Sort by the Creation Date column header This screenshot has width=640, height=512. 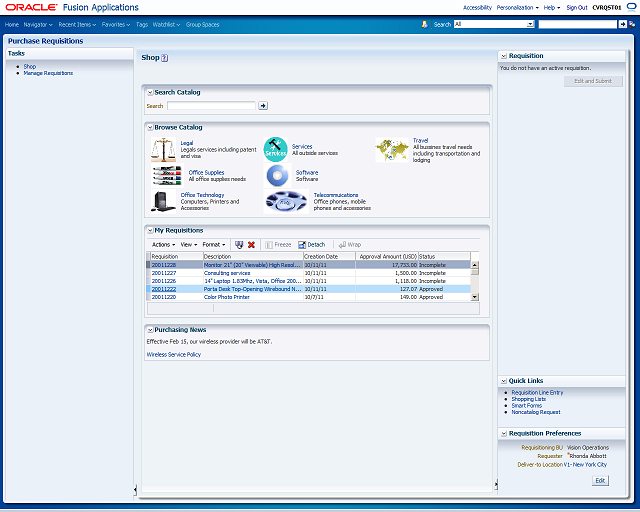(329, 256)
